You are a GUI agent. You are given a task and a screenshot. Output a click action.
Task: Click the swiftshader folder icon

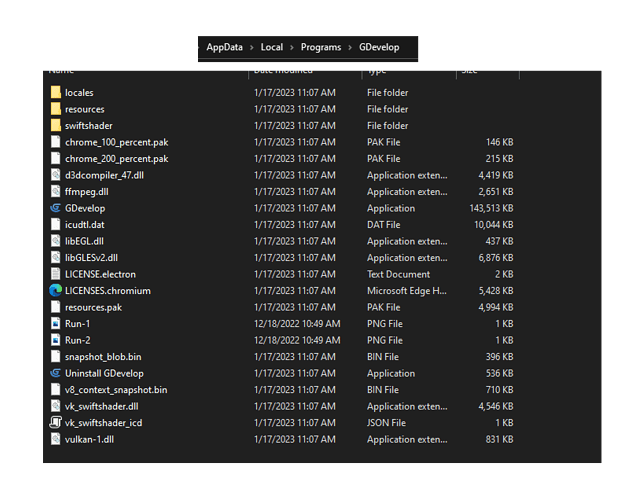[x=56, y=125]
